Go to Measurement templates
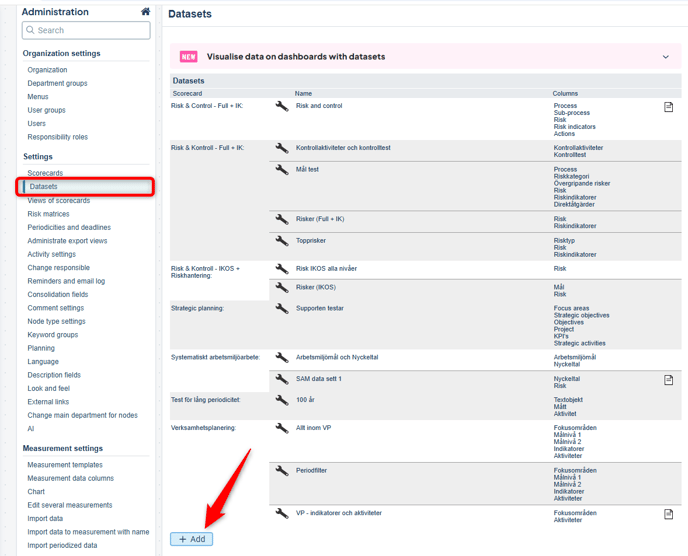Image resolution: width=688 pixels, height=556 pixels. tap(65, 465)
